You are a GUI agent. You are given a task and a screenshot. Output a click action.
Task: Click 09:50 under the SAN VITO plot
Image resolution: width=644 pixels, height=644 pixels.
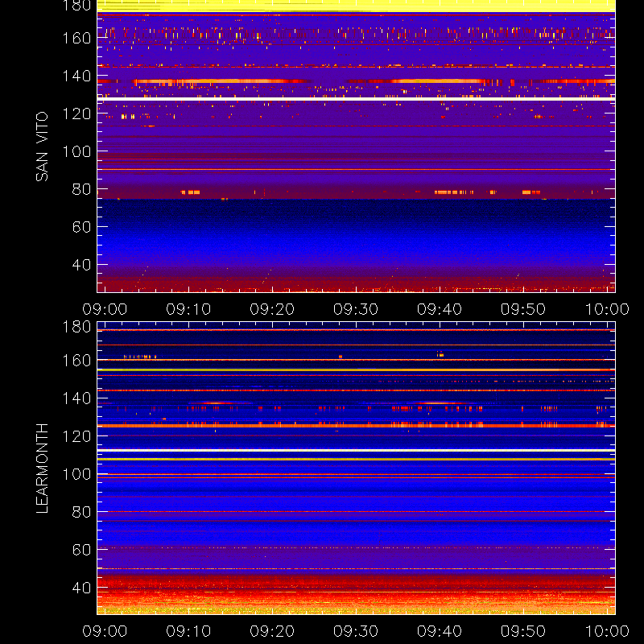(x=523, y=309)
